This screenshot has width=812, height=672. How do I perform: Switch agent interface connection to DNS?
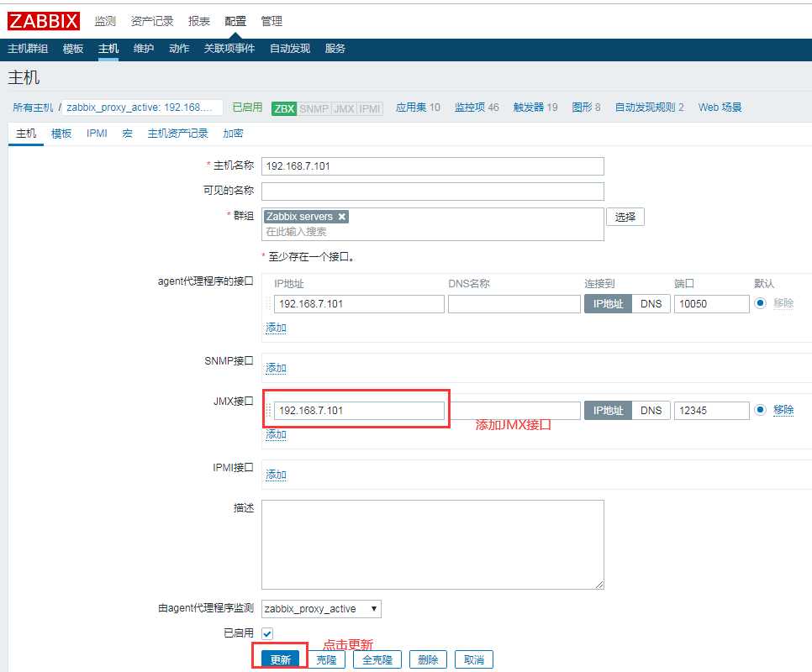pos(651,304)
